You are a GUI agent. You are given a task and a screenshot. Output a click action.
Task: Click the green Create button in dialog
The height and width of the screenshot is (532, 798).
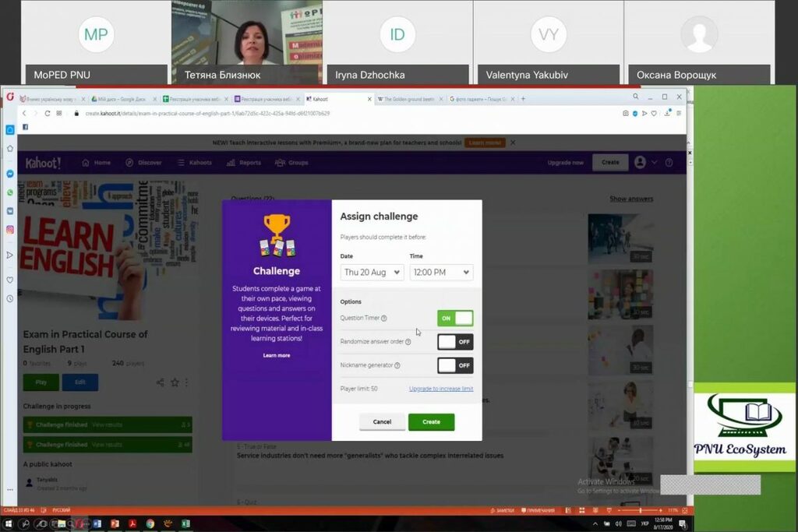click(x=431, y=422)
